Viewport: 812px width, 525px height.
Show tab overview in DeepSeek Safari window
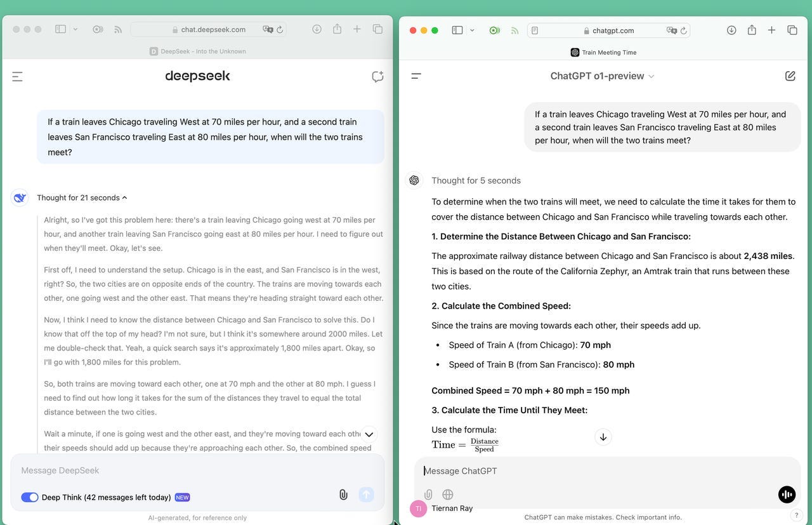[377, 29]
